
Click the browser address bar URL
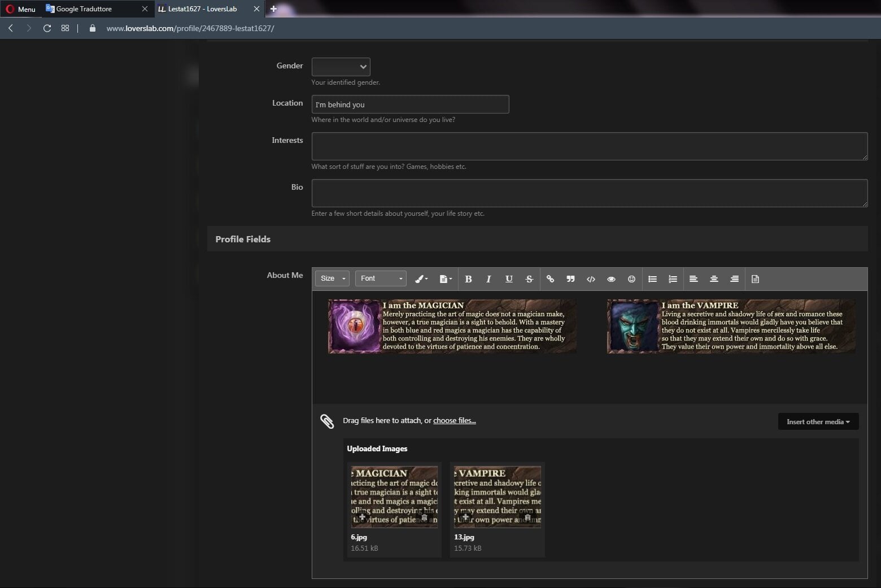(190, 28)
